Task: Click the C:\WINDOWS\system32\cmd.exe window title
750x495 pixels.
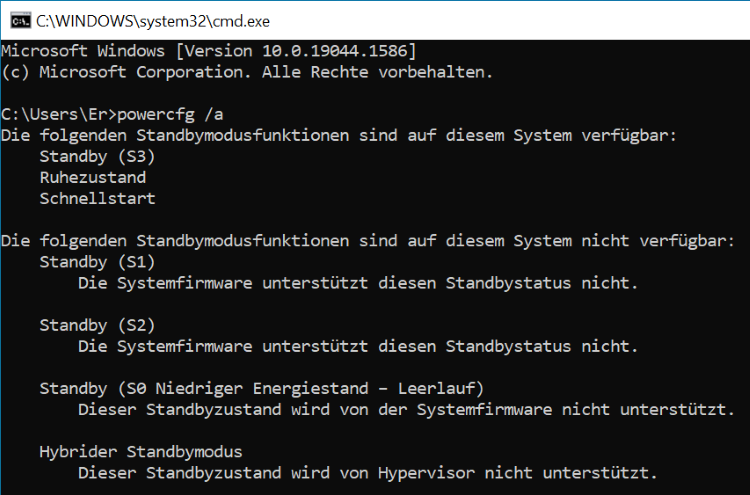Action: [153, 20]
